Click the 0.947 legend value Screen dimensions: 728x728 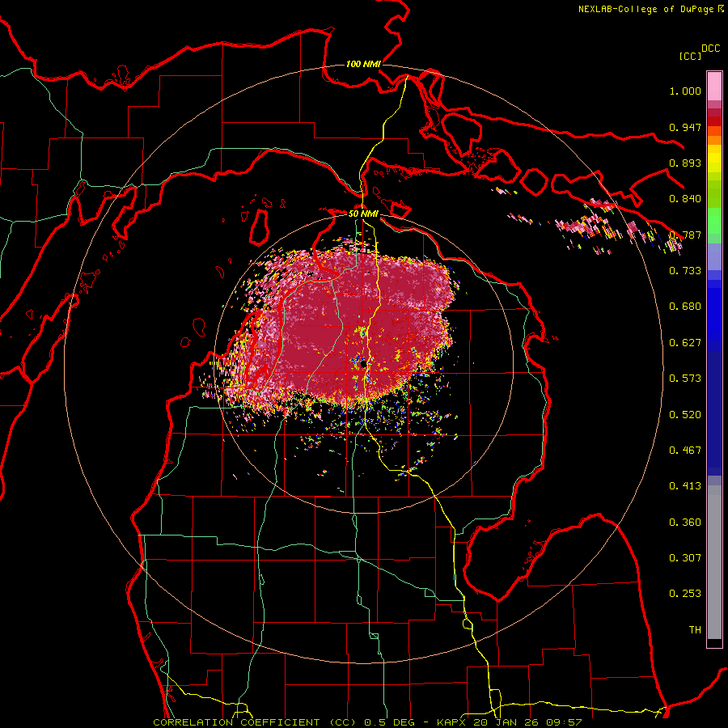click(685, 127)
